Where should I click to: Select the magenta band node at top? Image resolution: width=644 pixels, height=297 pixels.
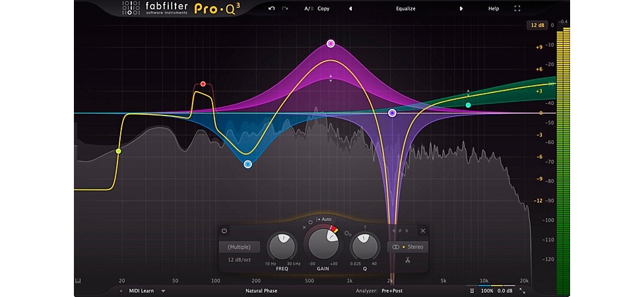331,44
